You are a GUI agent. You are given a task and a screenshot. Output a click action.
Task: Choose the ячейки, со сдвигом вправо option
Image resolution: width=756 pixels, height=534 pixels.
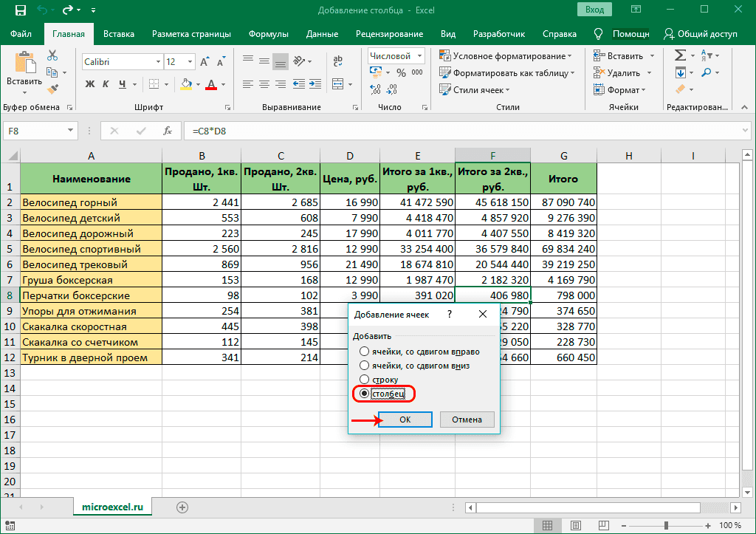(x=365, y=352)
